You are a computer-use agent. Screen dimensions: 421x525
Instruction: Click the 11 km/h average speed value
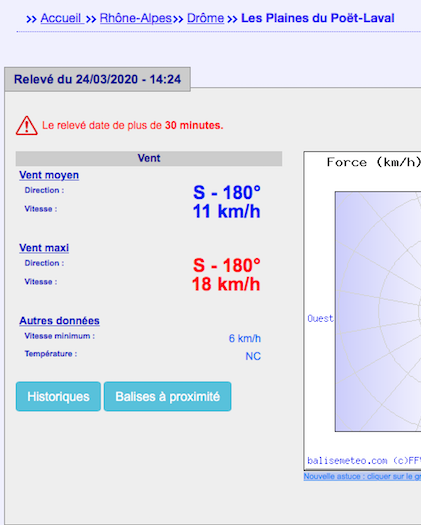(x=226, y=211)
